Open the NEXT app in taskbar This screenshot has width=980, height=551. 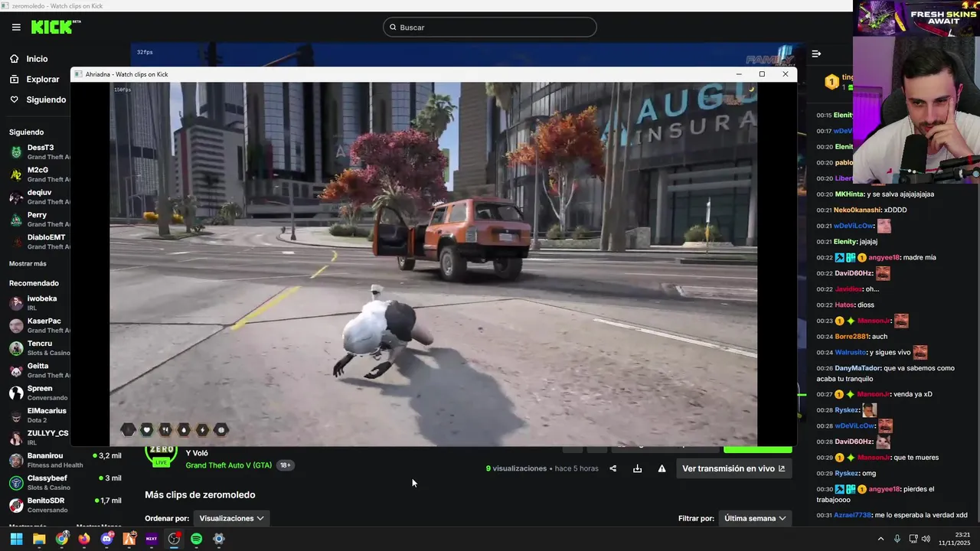(151, 539)
